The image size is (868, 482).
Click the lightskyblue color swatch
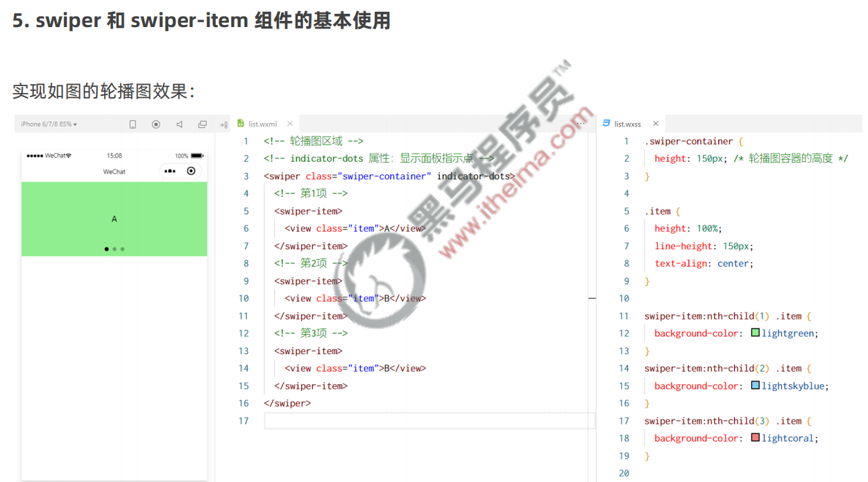[755, 385]
